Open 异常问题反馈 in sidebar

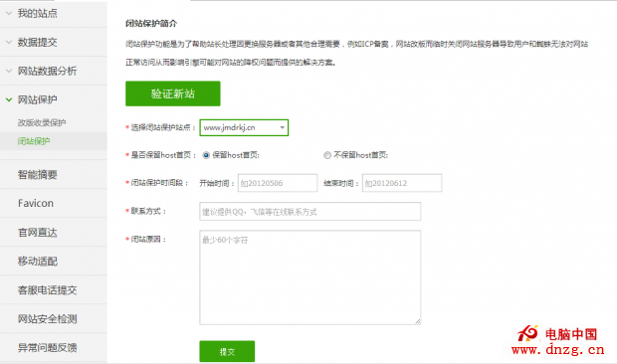[x=53, y=347]
